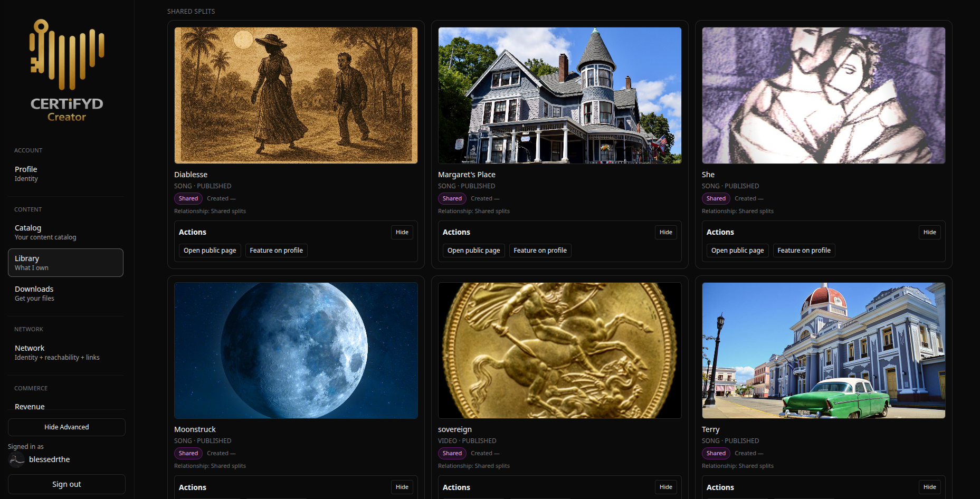Sign out of the account
Viewport: 980px width, 499px height.
pyautogui.click(x=66, y=484)
